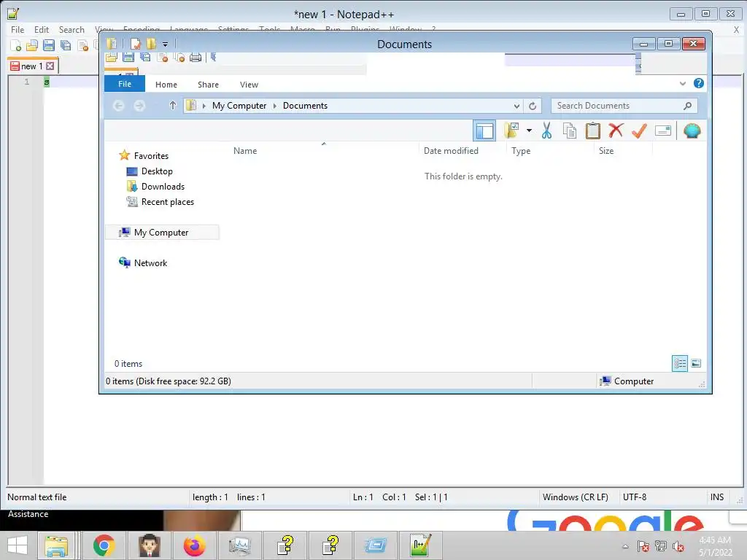This screenshot has height=560, width=747.
Task: Click the Save All icon in Notepad++ toolbar
Action: (x=65, y=45)
